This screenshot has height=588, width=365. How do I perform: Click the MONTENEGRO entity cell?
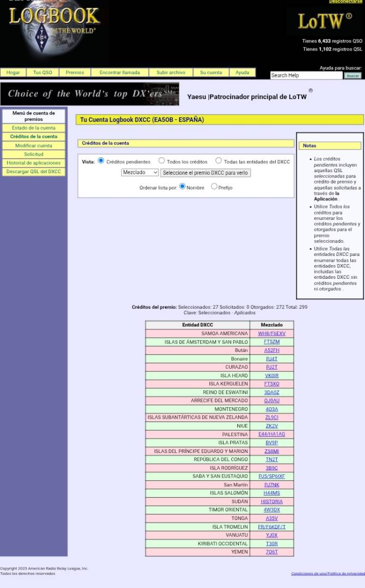click(197, 409)
